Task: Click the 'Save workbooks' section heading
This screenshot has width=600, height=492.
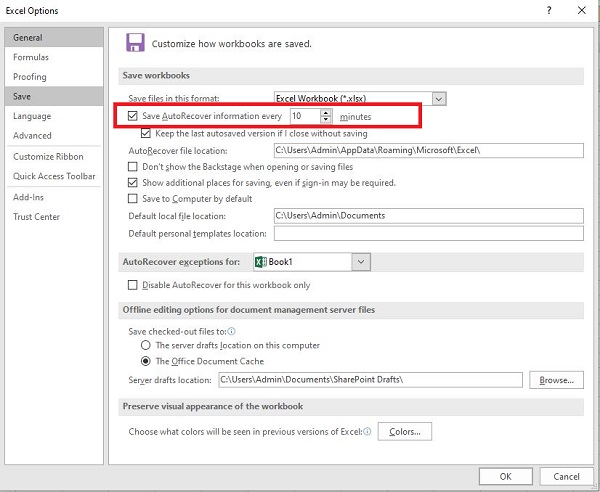Action: click(x=156, y=75)
